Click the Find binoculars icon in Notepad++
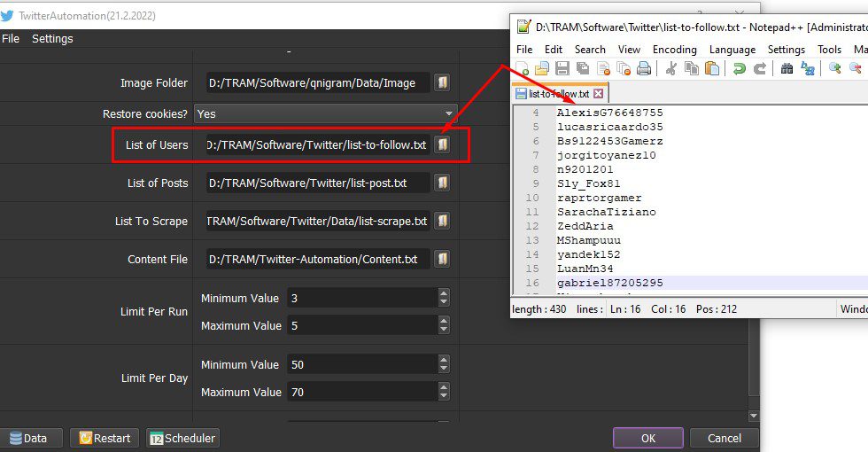Viewport: 868px width, 452px height. coord(787,69)
